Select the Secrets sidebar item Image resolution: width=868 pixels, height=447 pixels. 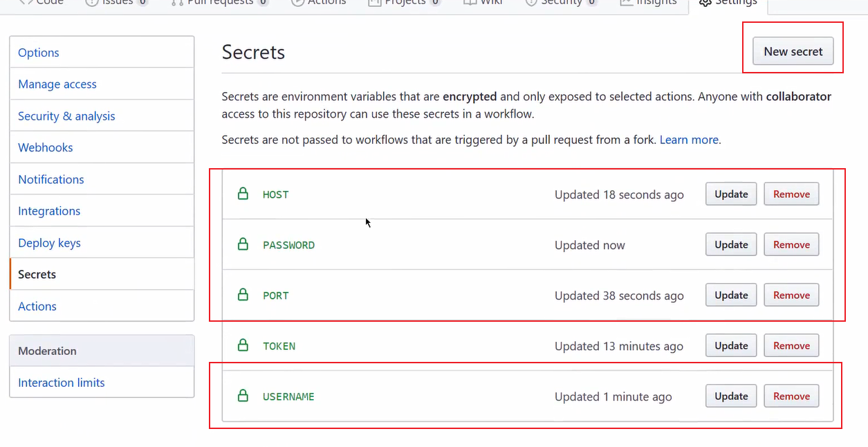click(102, 274)
